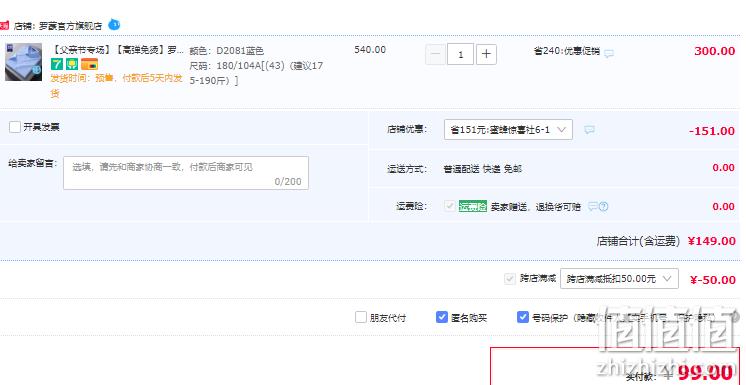Screen dimensions: 746x385
Task: Click the cross-store discount amount ¥-50.00
Action: point(713,280)
